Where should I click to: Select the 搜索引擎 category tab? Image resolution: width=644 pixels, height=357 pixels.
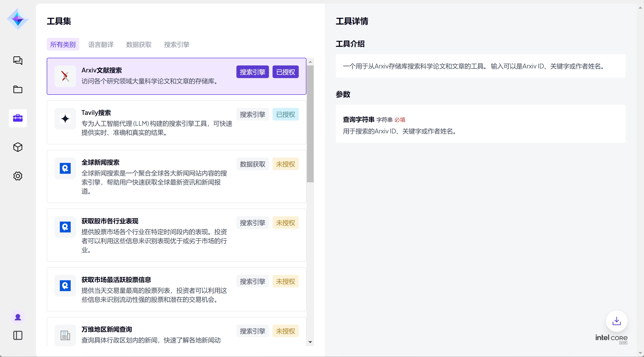tap(177, 44)
